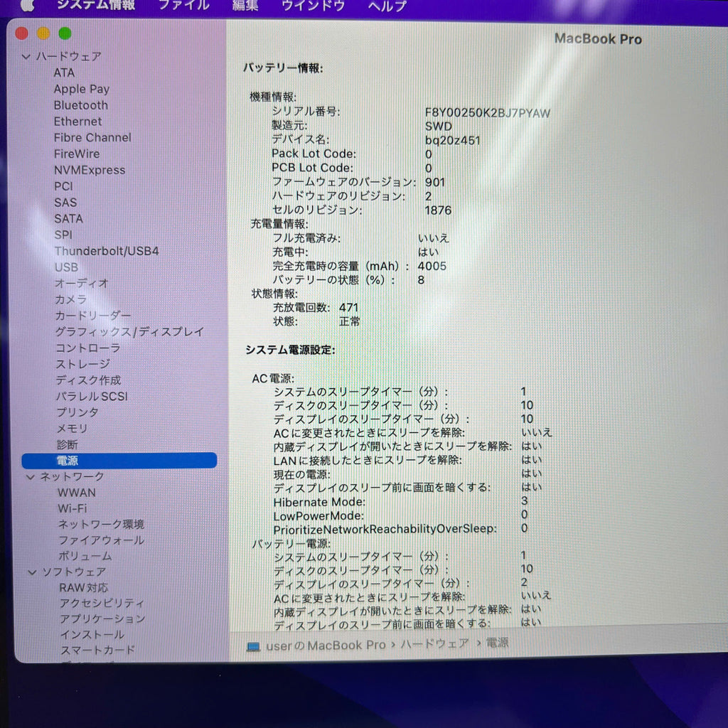Open the ウインドウ menu
Viewport: 728px width, 728px height.
pos(313,6)
